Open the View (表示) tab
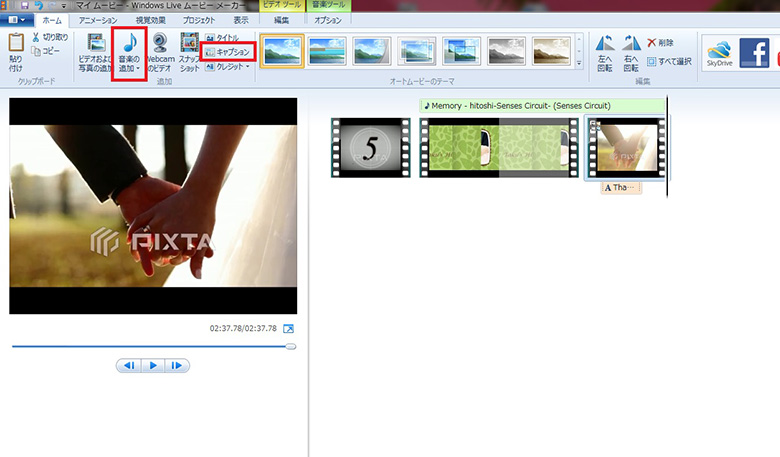The width and height of the screenshot is (780, 457). pos(241,20)
